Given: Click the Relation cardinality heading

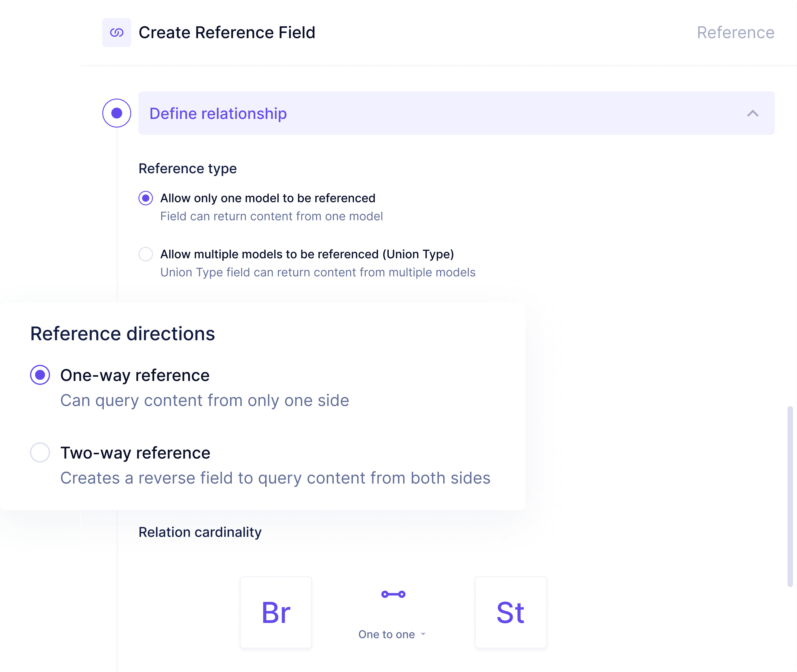Looking at the screenshot, I should pos(200,532).
